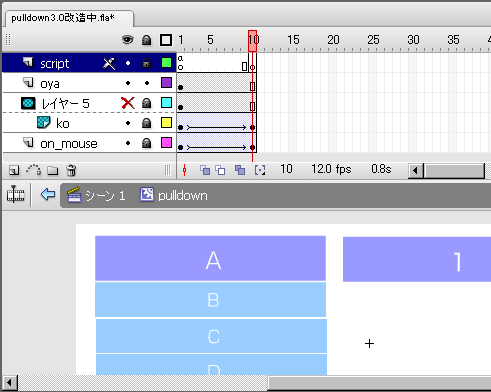Show hidden レイヤー 5 via red X
This screenshot has width=491, height=392.
(128, 103)
